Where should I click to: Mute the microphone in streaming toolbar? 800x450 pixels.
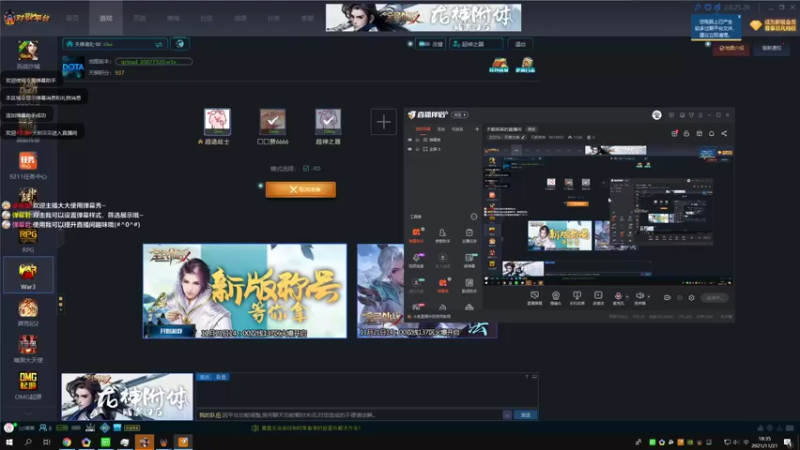coord(618,296)
